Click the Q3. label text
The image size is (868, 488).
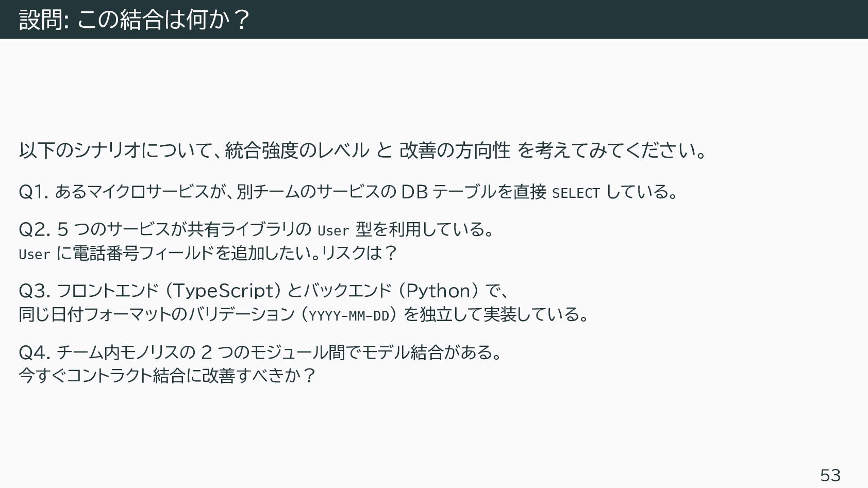coord(35,291)
